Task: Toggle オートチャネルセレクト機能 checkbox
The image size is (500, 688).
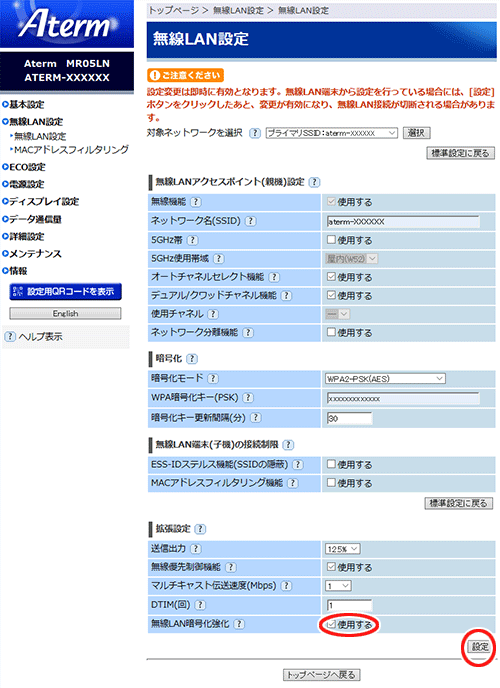Action: coord(332,276)
